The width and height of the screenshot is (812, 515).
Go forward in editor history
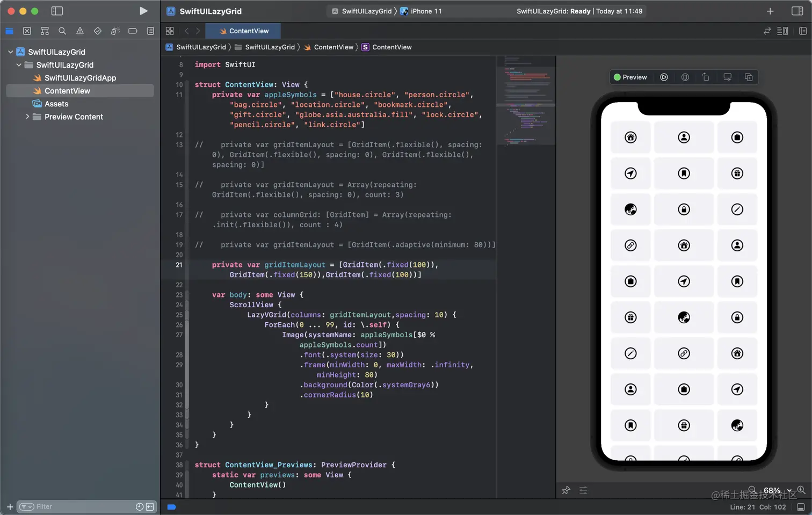click(198, 31)
